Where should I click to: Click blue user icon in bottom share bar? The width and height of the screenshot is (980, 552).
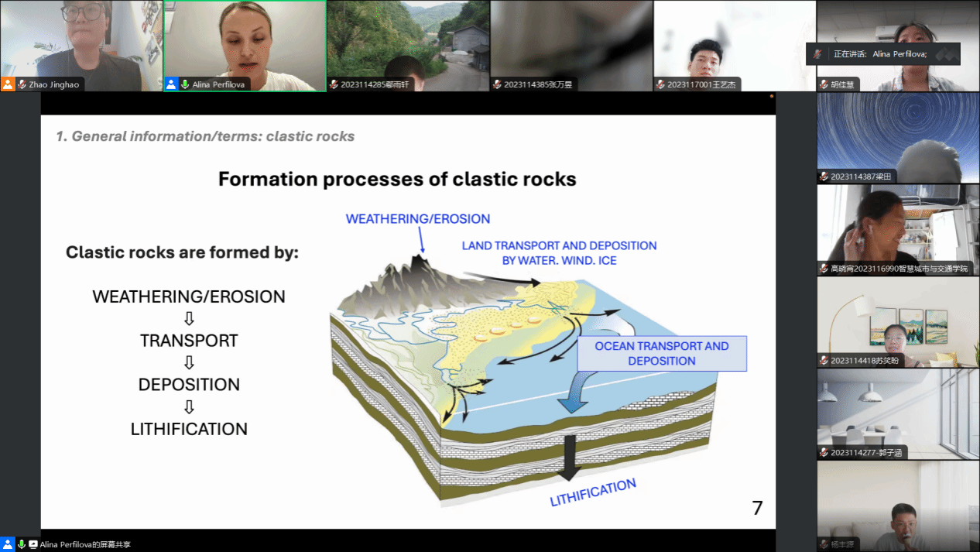pos(8,545)
